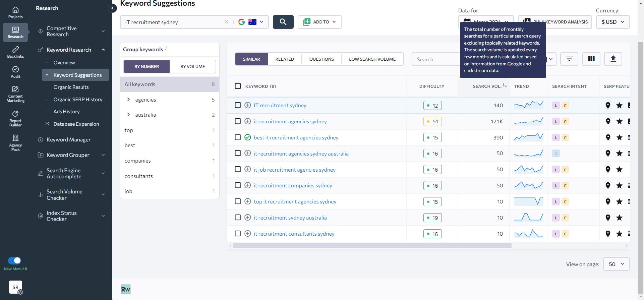Check 'it recruitment agencies sydney australia' checkbox
644x300 pixels.
pos(238,153)
